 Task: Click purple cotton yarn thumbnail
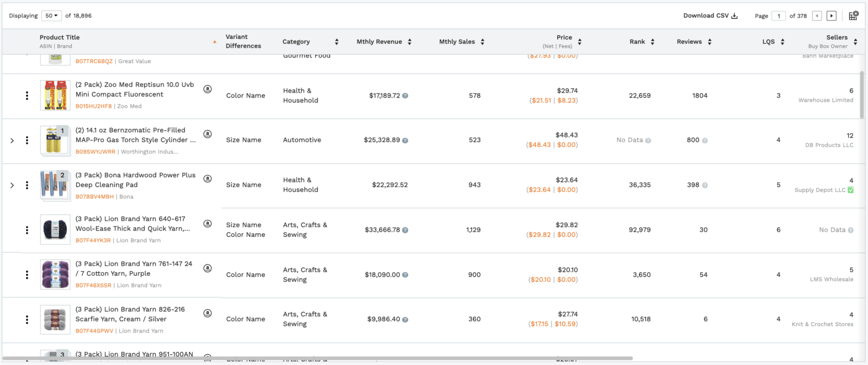click(55, 275)
